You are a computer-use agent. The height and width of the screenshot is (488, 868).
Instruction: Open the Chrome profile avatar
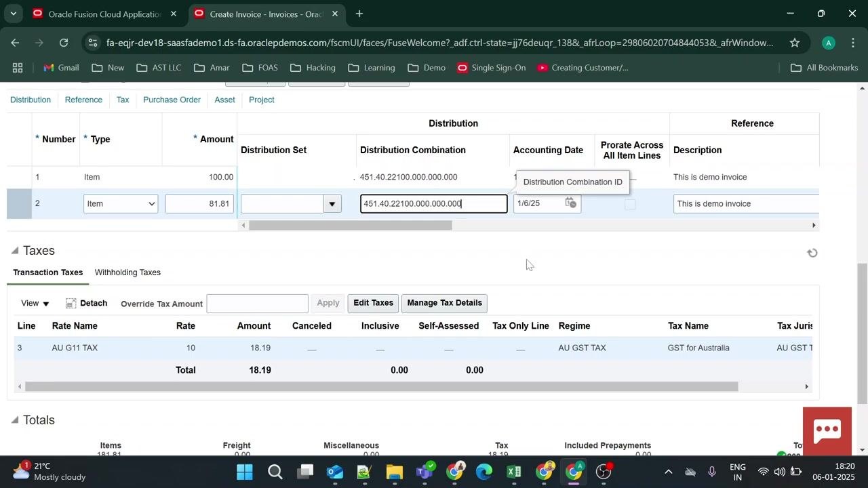(828, 43)
